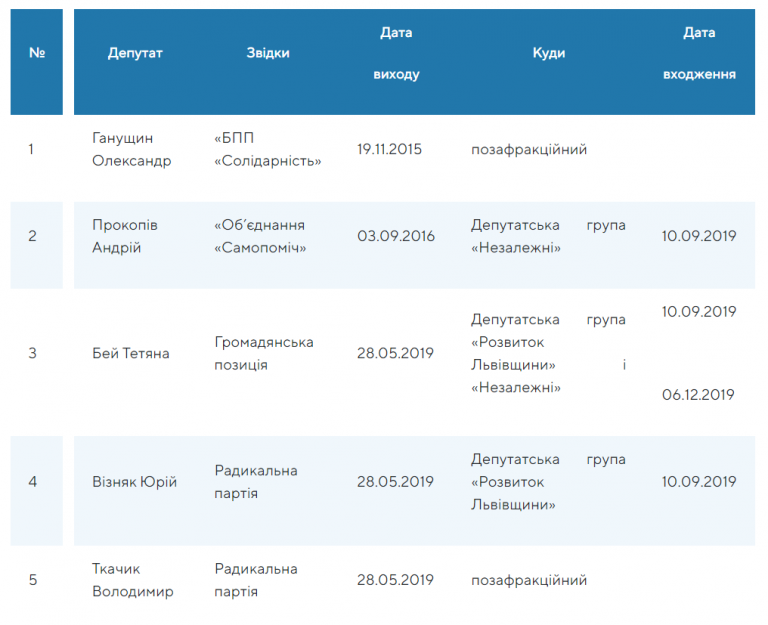This screenshot has height=625, width=768.
Task: Select deputy name Бей Тетяна
Action: pos(131,353)
